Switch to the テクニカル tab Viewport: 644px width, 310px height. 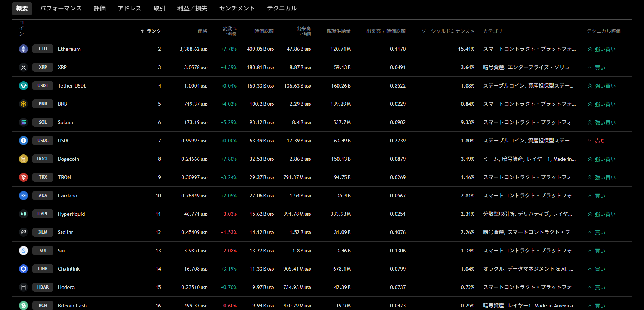pos(282,8)
